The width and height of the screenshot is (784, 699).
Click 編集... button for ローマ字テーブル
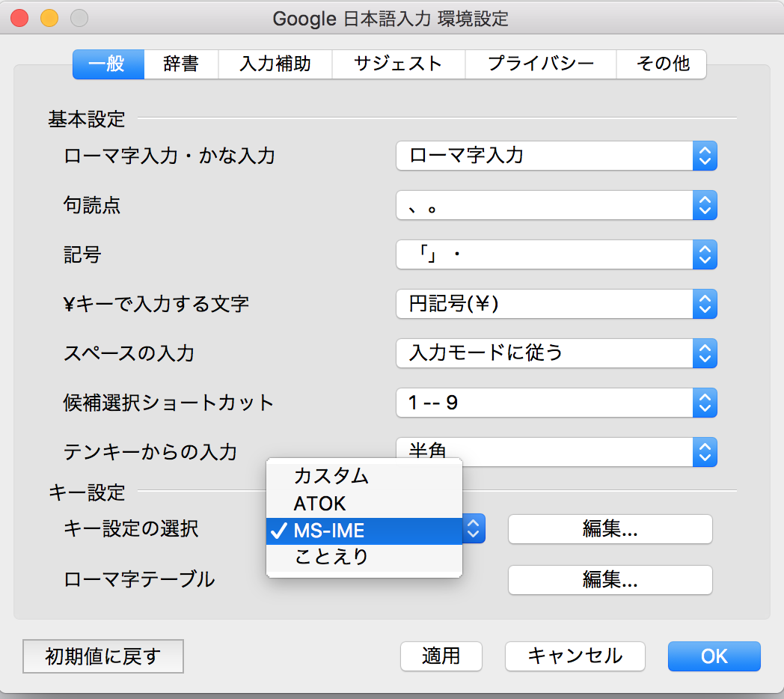click(x=610, y=580)
